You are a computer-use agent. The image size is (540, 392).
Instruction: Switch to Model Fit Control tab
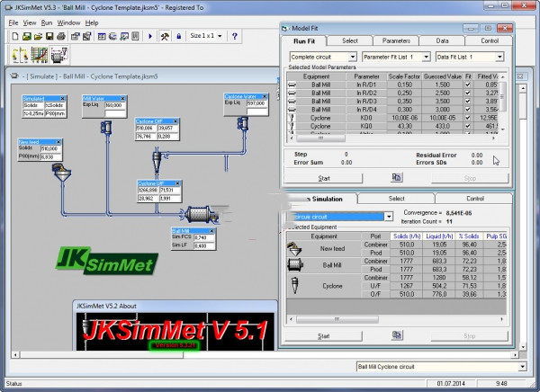pyautogui.click(x=490, y=40)
